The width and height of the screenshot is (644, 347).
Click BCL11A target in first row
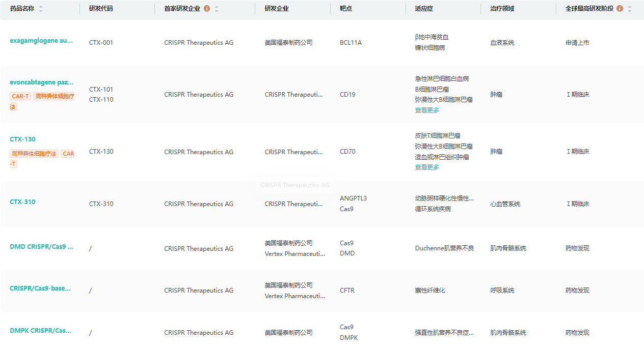pos(351,43)
